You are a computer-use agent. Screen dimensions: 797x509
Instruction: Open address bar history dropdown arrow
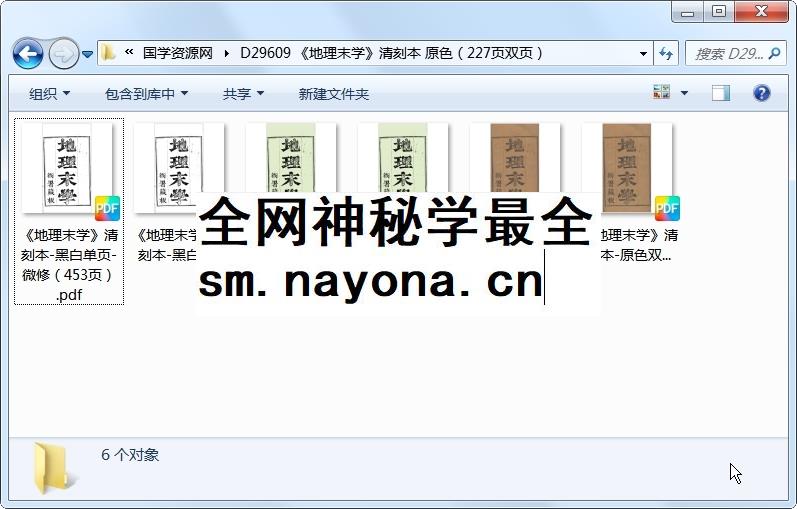643,53
